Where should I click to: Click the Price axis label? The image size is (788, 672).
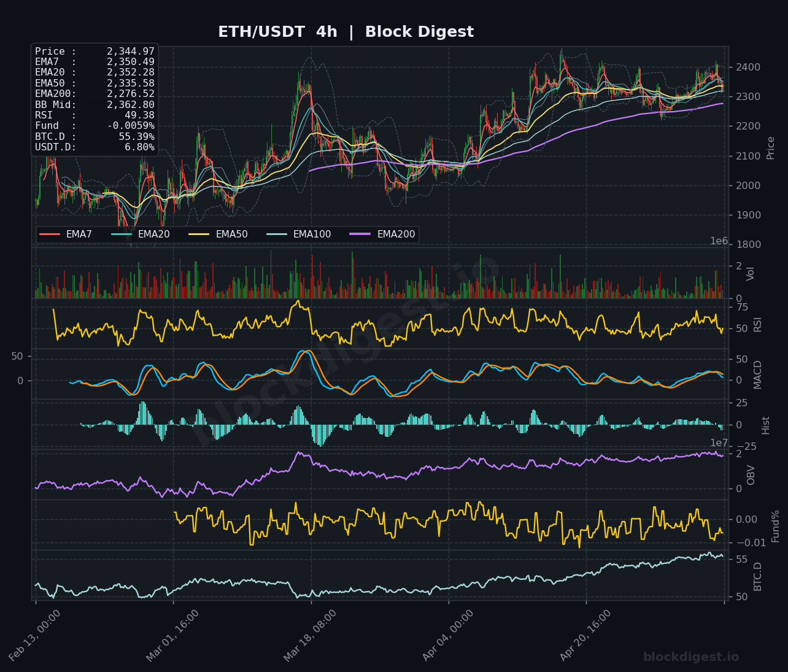[x=771, y=148]
